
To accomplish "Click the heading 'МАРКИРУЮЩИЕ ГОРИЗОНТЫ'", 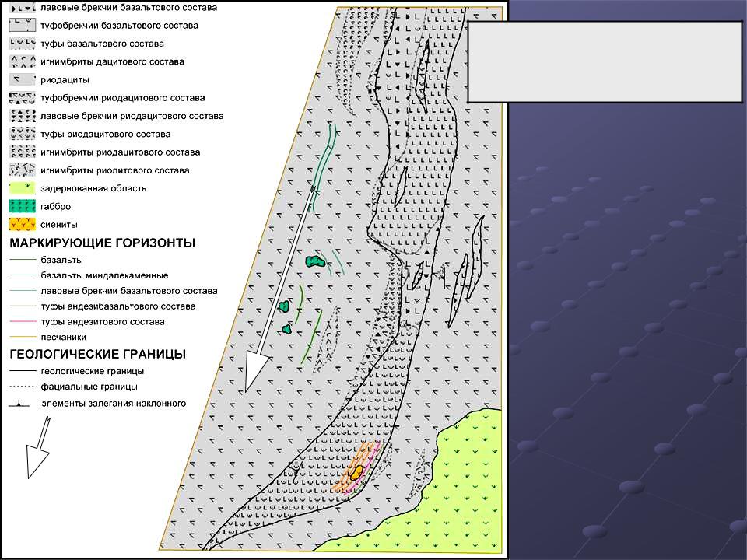I will [103, 243].
